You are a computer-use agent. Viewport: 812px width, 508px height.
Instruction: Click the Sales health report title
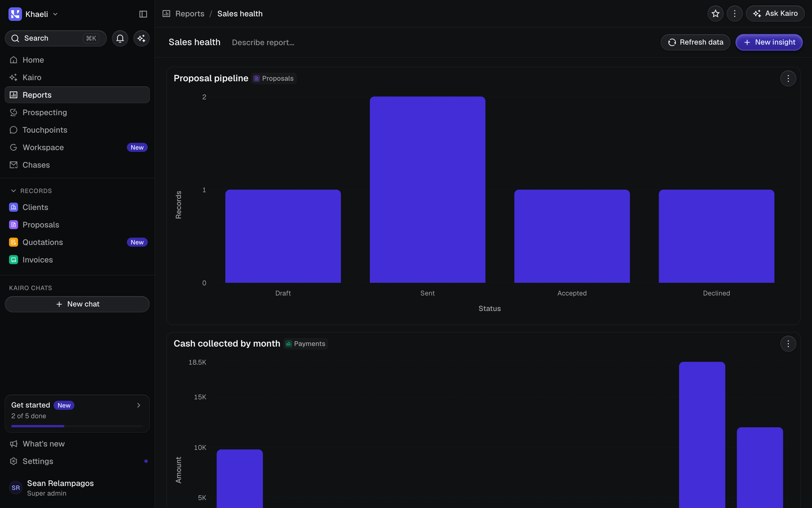coord(195,42)
